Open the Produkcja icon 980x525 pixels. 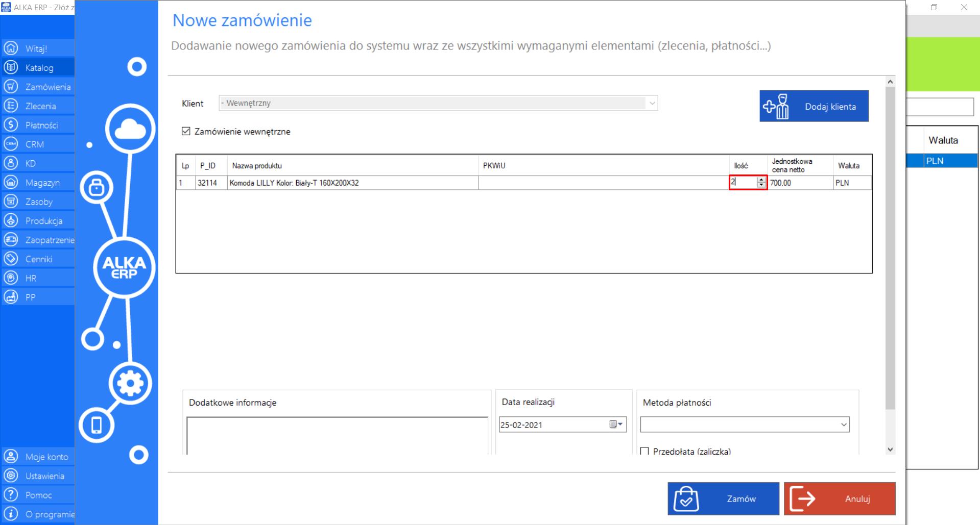(11, 220)
